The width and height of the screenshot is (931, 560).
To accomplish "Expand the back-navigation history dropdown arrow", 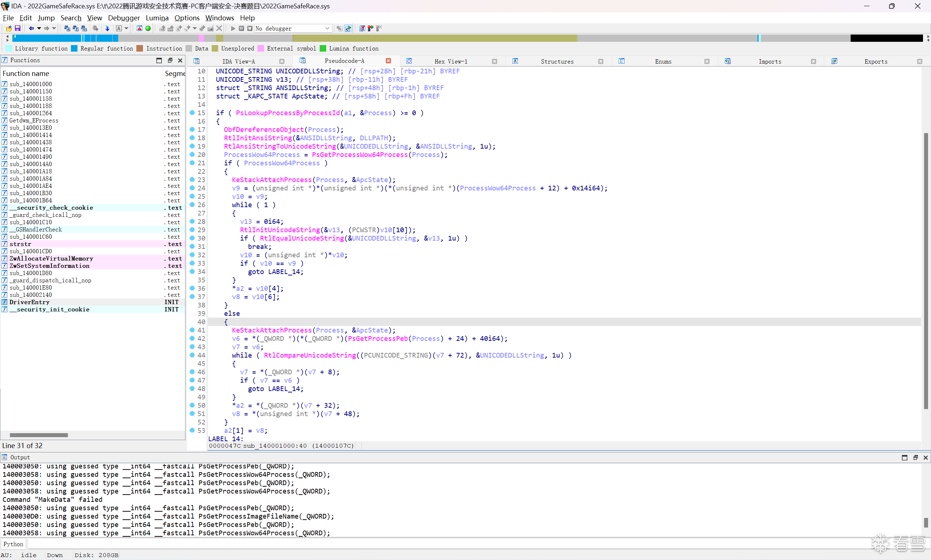I will point(39,28).
